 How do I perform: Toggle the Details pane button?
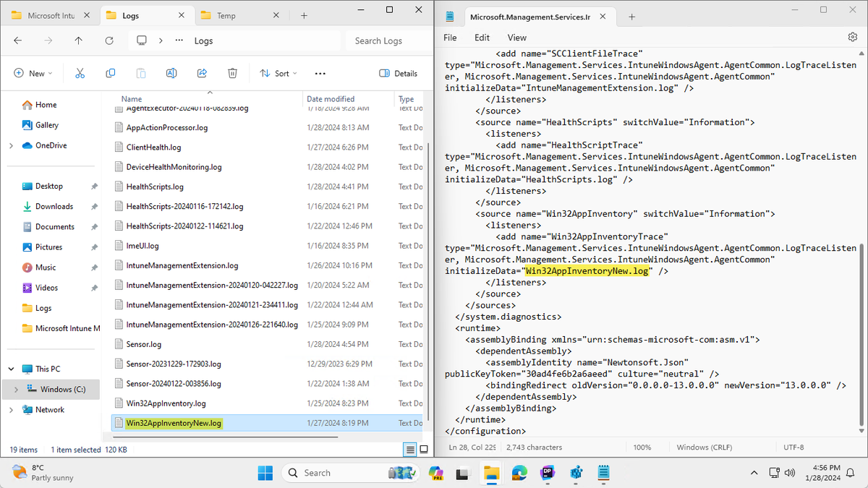pos(399,73)
